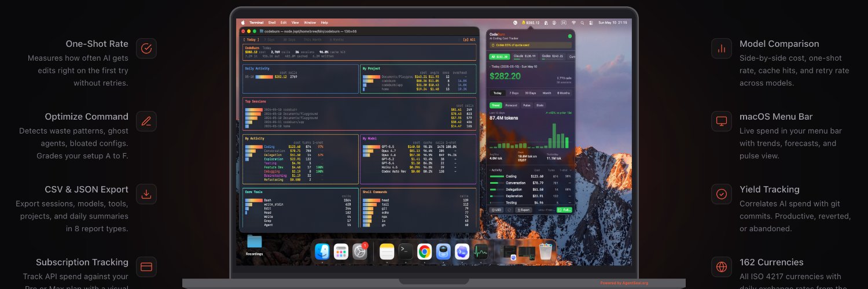Viewport: 868px width, 289px height.
Task: Click the Coding row in popover Activity list
Action: click(x=531, y=176)
